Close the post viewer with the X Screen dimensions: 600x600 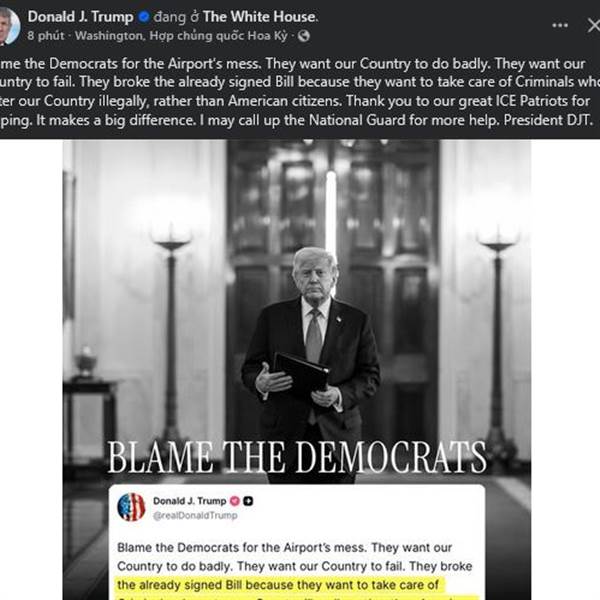[594, 26]
